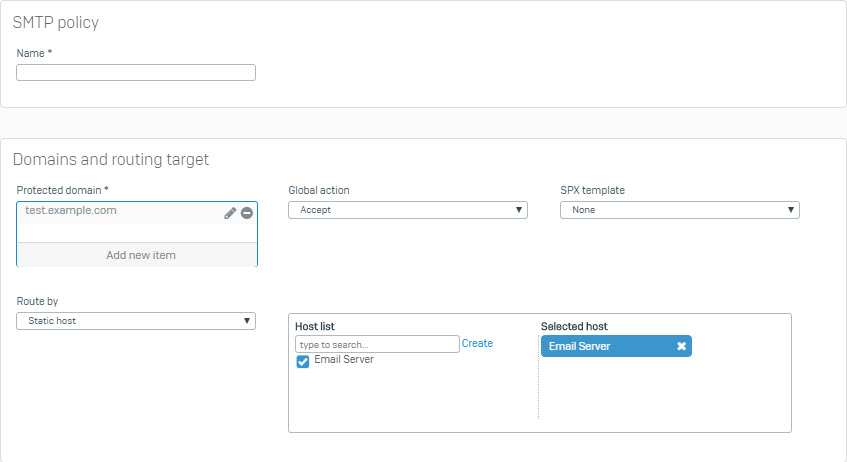Click the Selected host column header
Screen dimensions: 847x462
click(574, 326)
